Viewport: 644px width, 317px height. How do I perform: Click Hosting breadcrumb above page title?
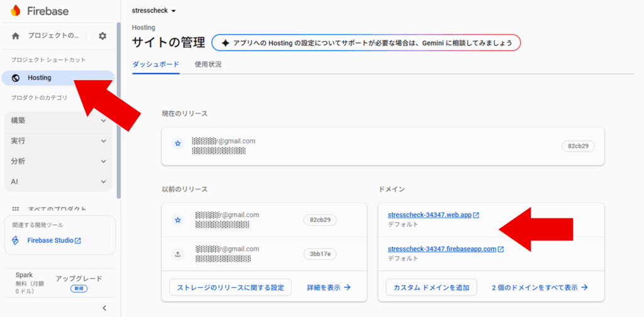click(143, 28)
